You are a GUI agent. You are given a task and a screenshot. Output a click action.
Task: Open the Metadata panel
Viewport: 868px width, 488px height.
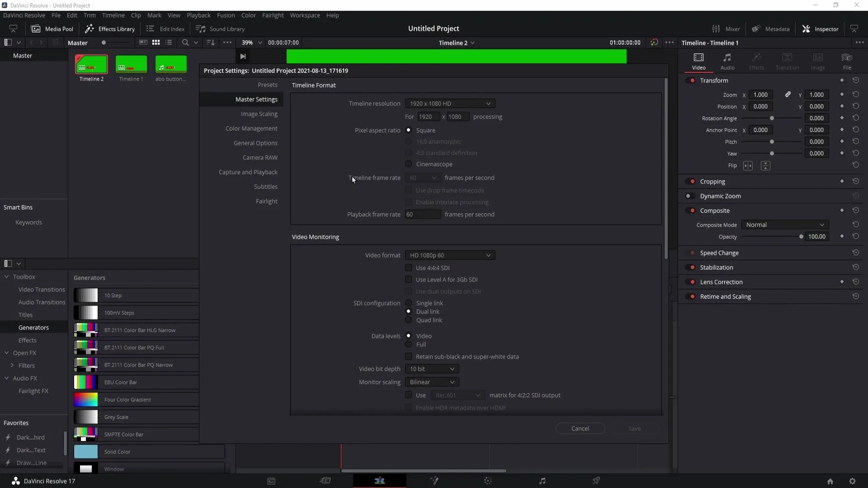coord(773,28)
